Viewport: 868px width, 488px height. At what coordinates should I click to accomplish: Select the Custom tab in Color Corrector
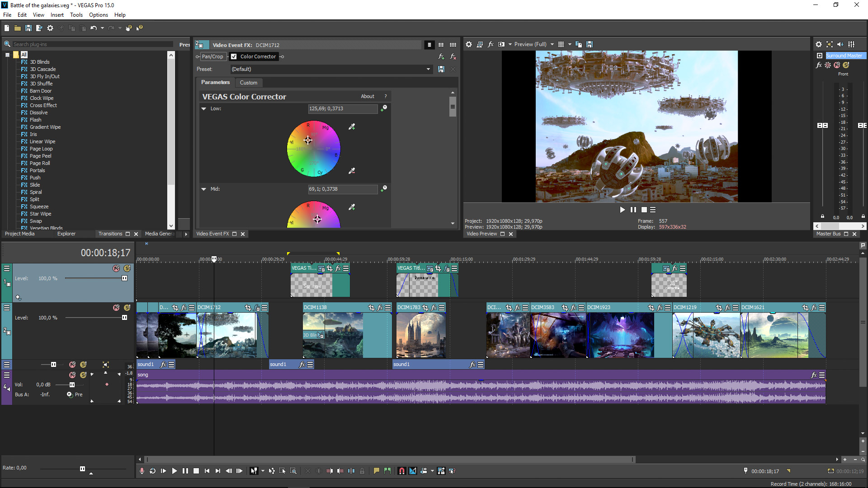pyautogui.click(x=249, y=82)
